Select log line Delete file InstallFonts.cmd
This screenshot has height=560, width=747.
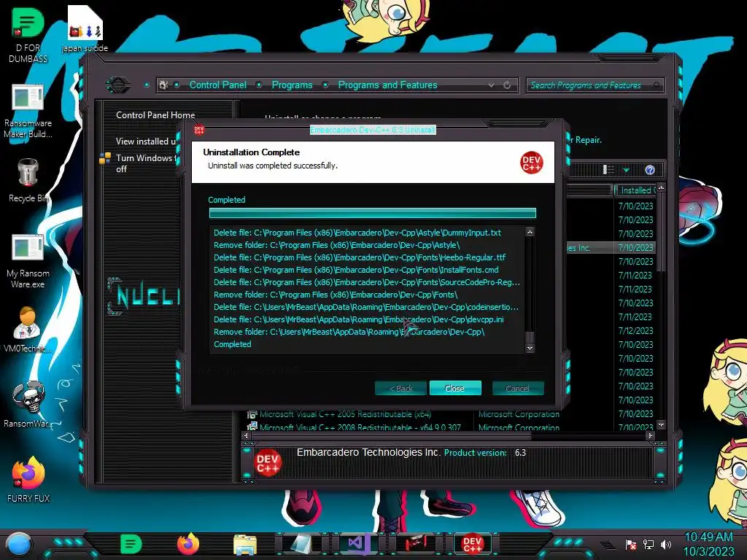coord(356,270)
